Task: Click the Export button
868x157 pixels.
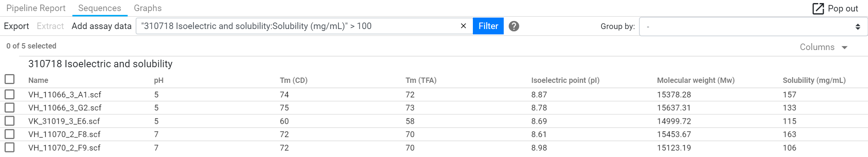Action: click(16, 26)
